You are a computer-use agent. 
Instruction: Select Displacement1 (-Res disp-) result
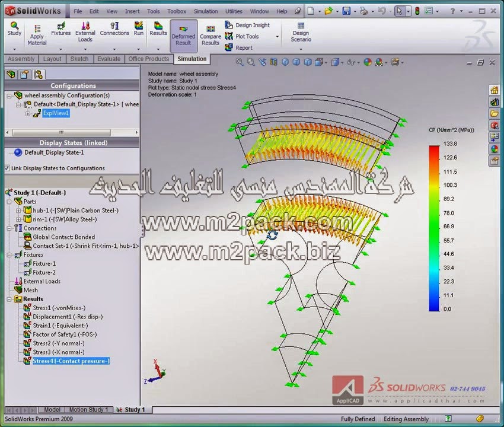pyautogui.click(x=68, y=317)
